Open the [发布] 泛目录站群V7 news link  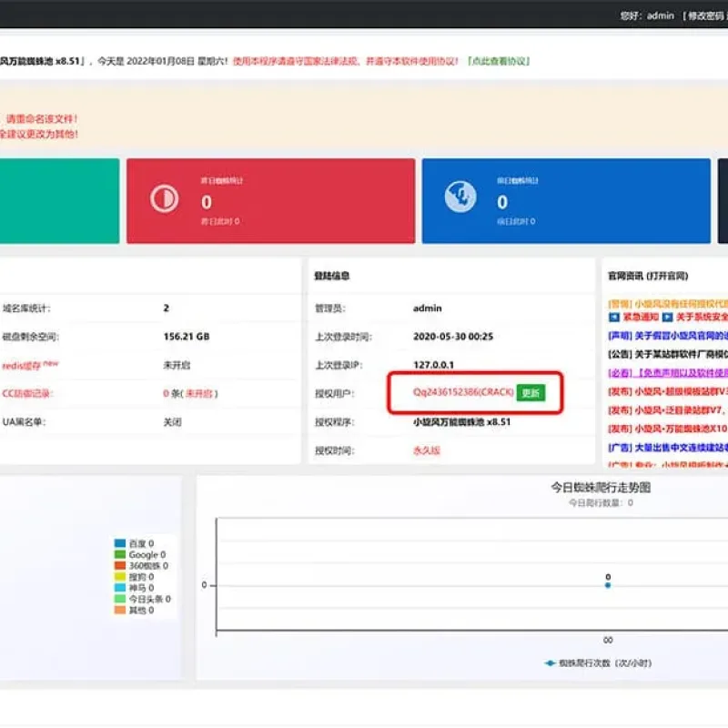tap(668, 410)
